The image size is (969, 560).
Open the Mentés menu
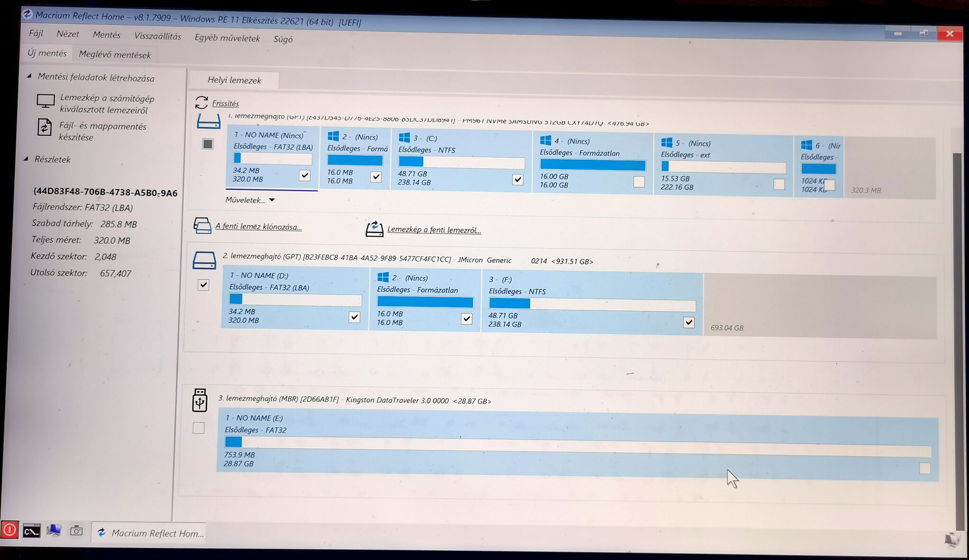tap(107, 35)
